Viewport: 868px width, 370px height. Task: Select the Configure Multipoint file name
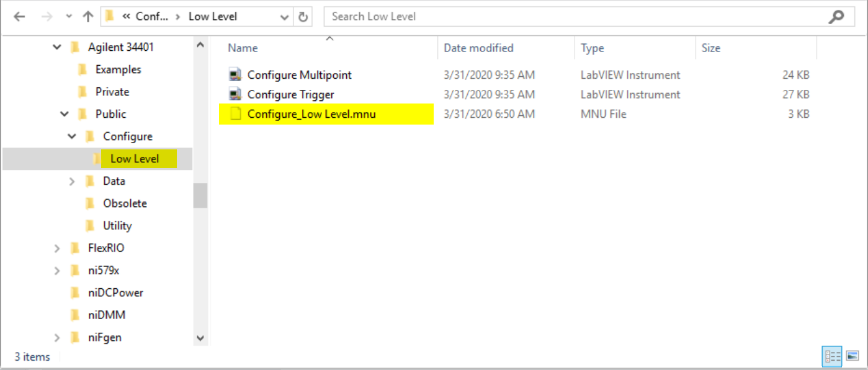tap(300, 75)
